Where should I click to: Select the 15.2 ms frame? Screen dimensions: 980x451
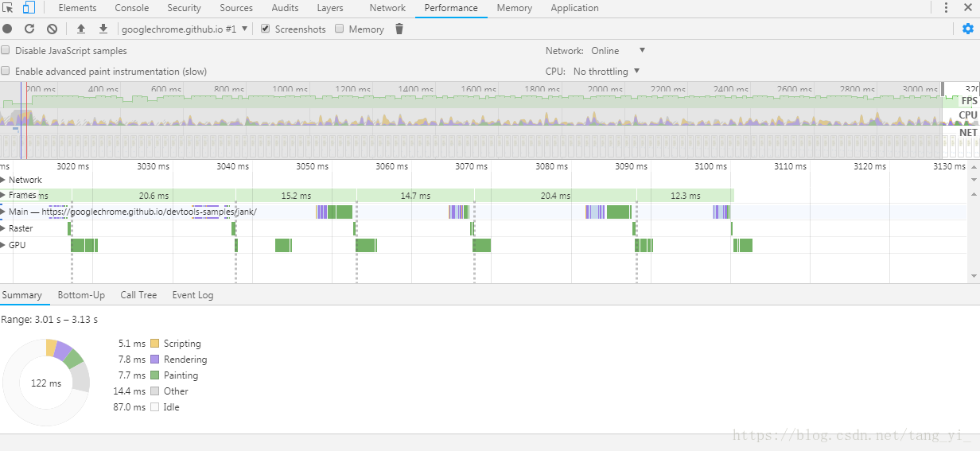click(296, 195)
